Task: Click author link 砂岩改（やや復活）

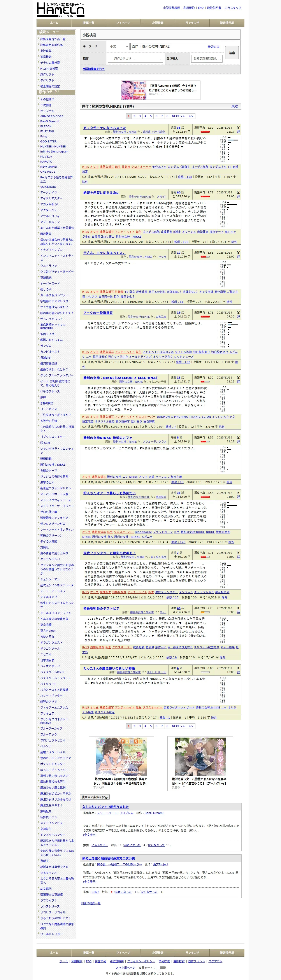Action: (155, 132)
